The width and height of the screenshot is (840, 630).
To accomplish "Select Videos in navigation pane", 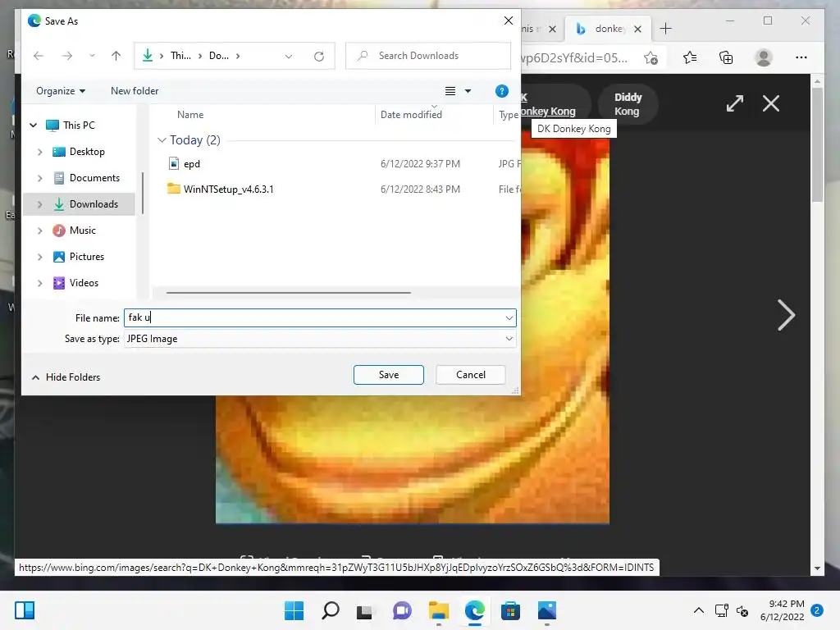I will point(75,283).
